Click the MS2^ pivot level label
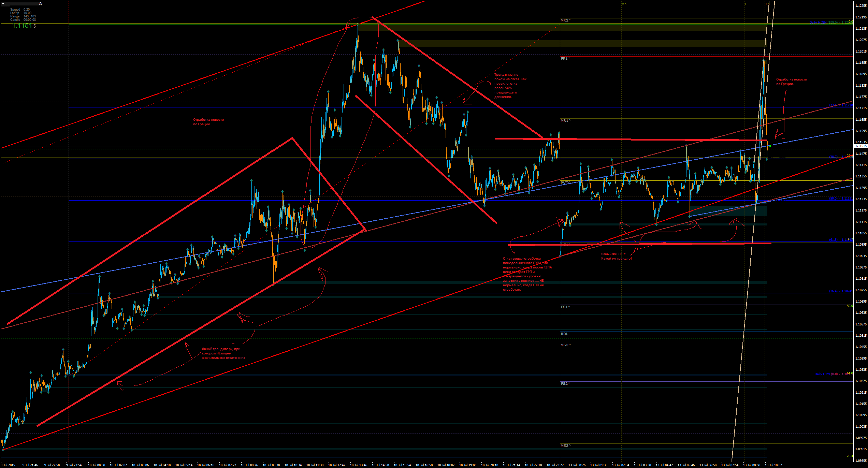868x468 pixels. (565, 345)
